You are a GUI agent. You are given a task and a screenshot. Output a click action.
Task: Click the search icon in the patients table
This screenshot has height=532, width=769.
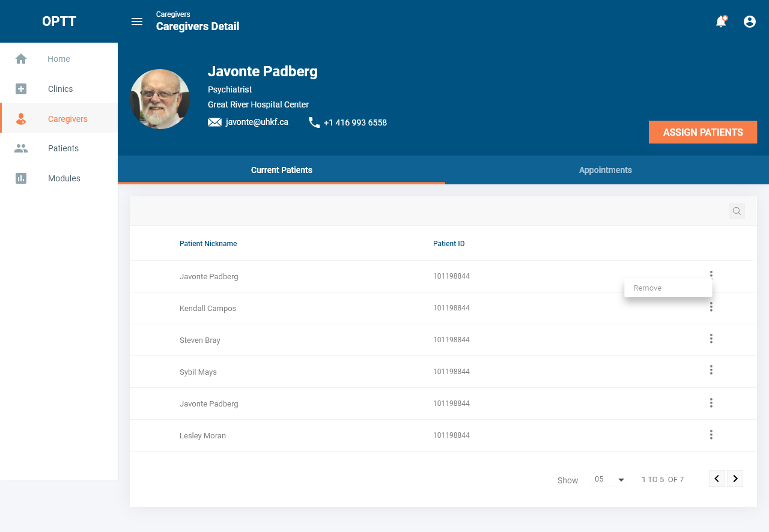pos(737,211)
